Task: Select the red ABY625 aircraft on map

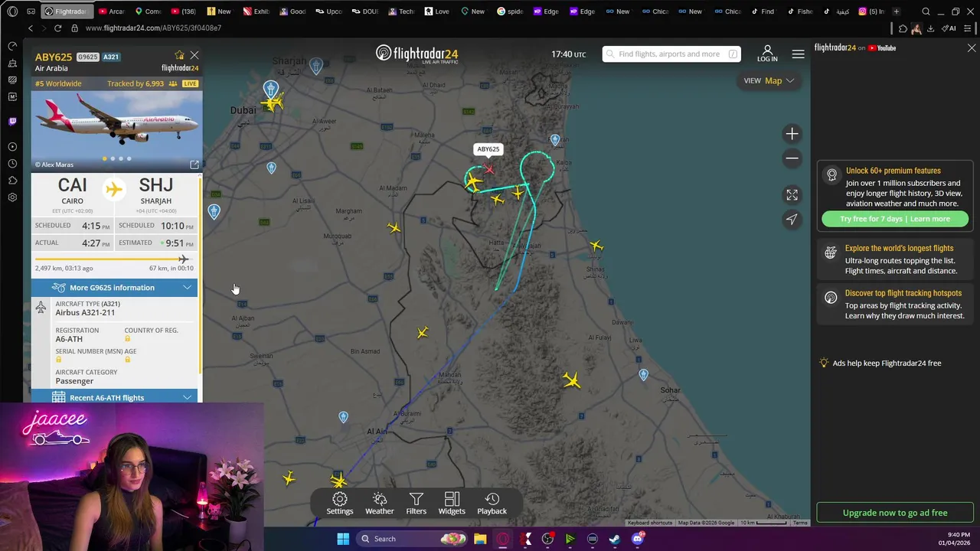Action: (x=488, y=168)
